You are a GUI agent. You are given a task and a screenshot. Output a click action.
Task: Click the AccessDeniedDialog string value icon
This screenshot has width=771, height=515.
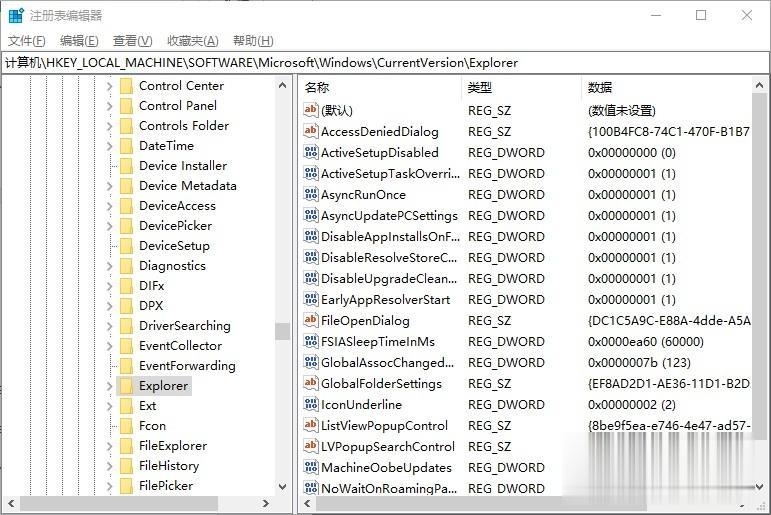[x=310, y=131]
